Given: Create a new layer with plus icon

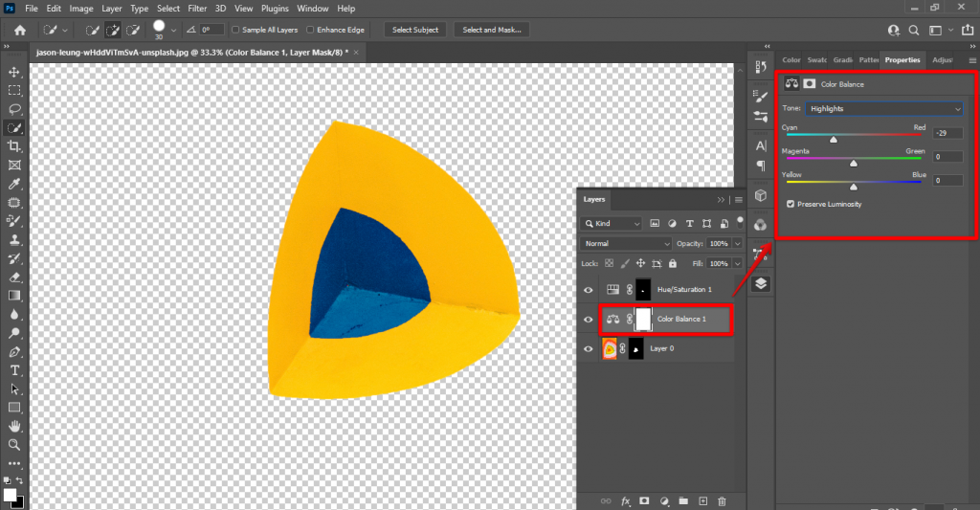Looking at the screenshot, I should [x=702, y=500].
